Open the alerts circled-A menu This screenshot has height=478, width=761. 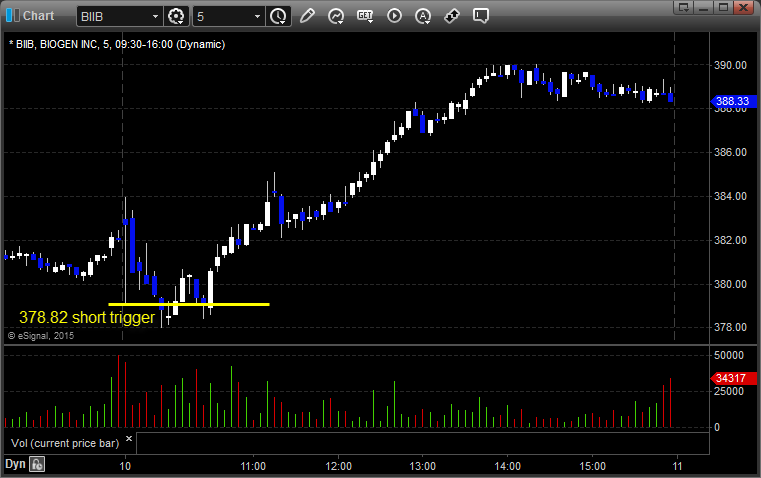[x=423, y=16]
